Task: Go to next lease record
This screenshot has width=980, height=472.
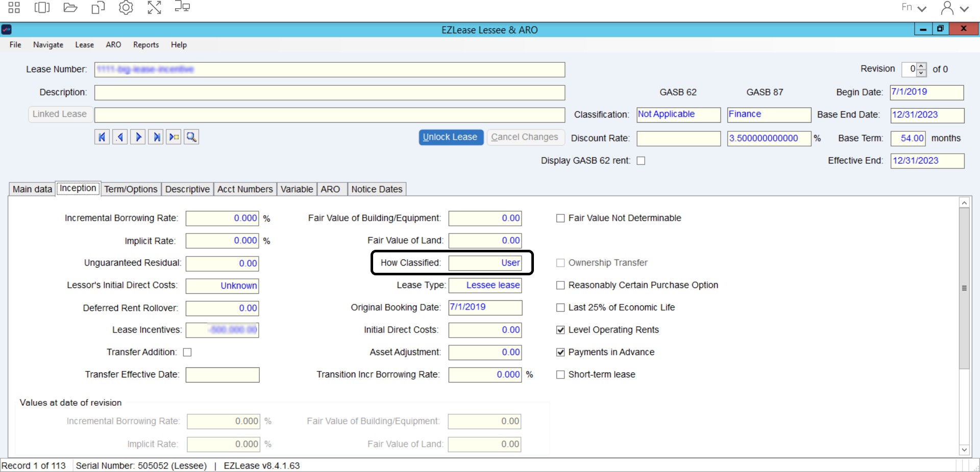Action: click(138, 137)
